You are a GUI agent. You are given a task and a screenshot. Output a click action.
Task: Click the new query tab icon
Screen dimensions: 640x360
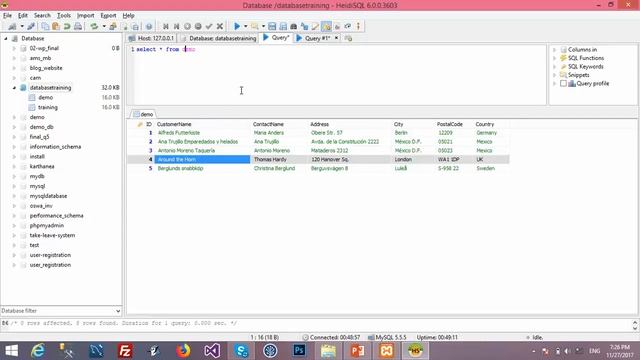point(348,38)
